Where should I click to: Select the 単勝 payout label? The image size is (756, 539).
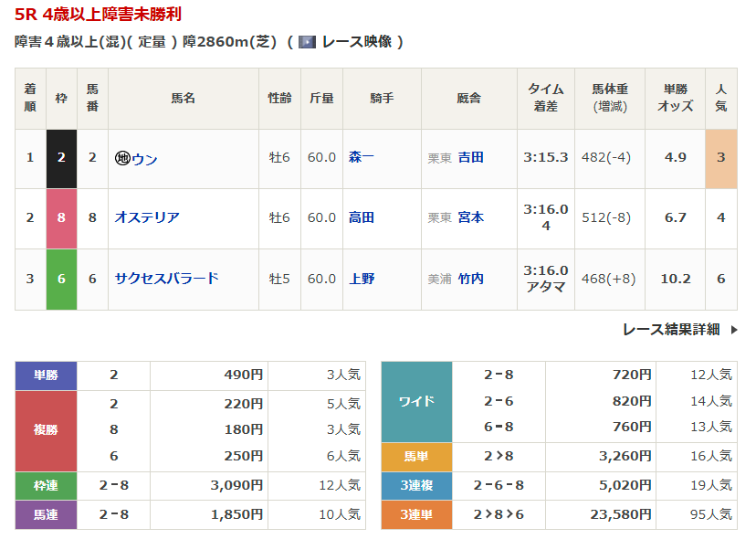[x=46, y=375]
